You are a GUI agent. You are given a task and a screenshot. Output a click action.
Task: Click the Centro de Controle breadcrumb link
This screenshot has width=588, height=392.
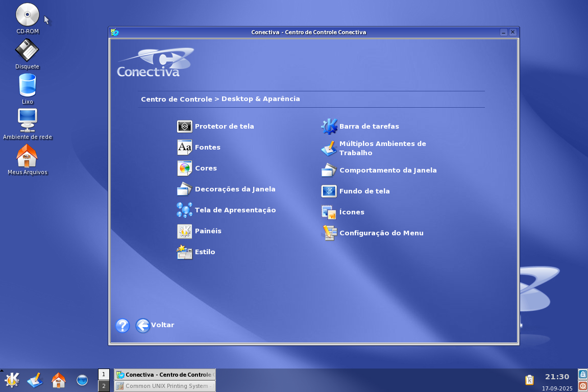(176, 99)
